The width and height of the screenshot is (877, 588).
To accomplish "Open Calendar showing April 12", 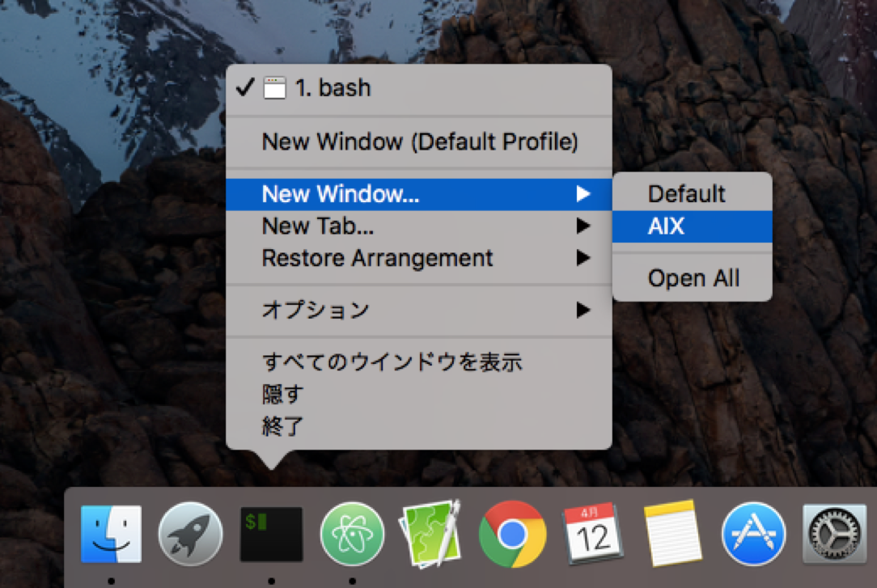I will 593,534.
